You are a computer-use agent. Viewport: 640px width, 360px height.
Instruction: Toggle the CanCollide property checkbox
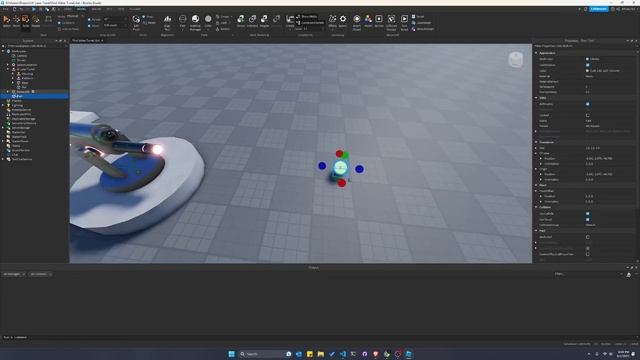click(587, 213)
